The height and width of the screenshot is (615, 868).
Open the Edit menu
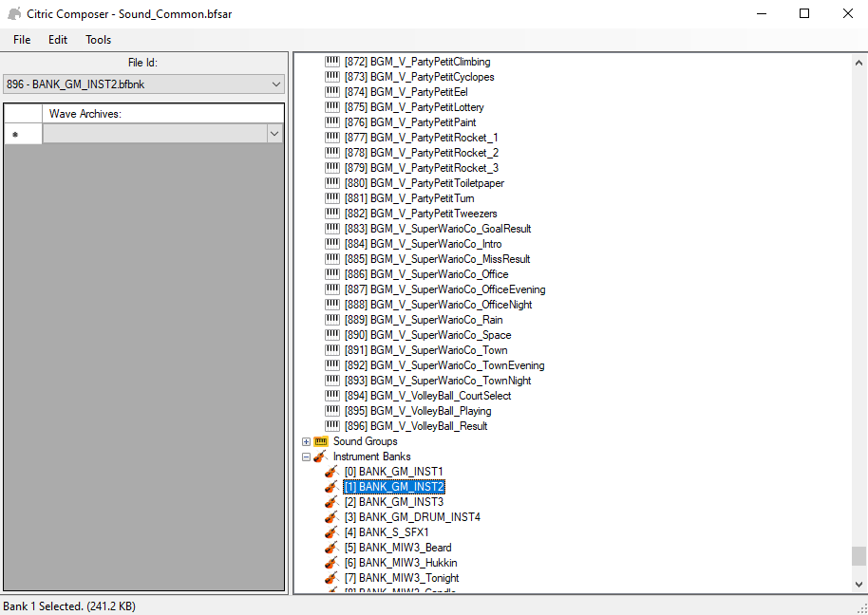click(x=58, y=40)
